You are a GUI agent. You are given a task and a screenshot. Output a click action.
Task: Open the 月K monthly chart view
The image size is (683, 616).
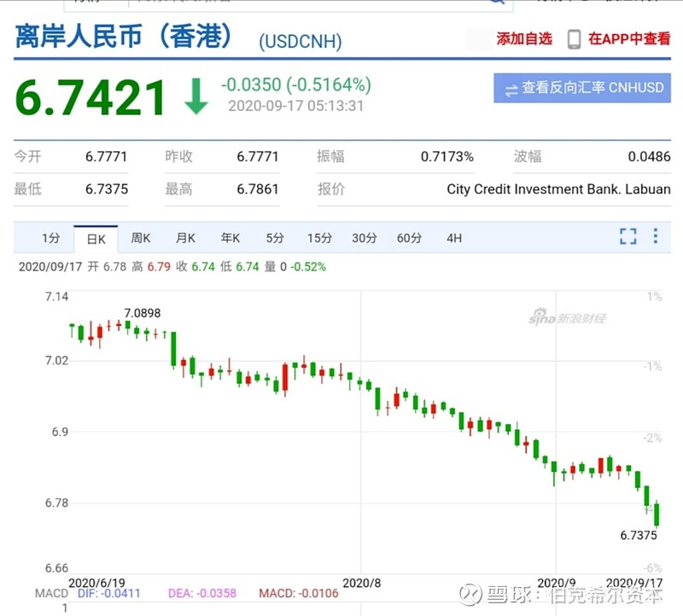184,239
